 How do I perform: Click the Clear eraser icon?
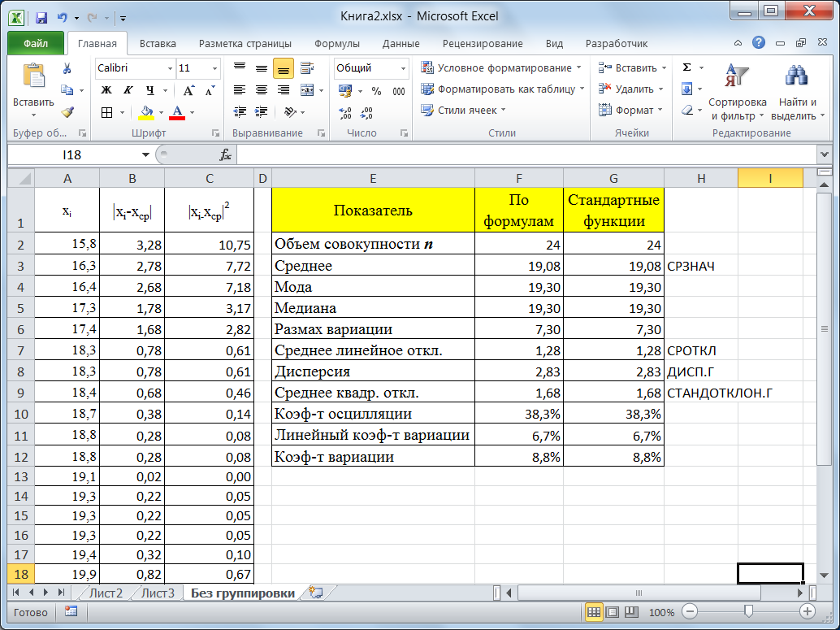(687, 111)
